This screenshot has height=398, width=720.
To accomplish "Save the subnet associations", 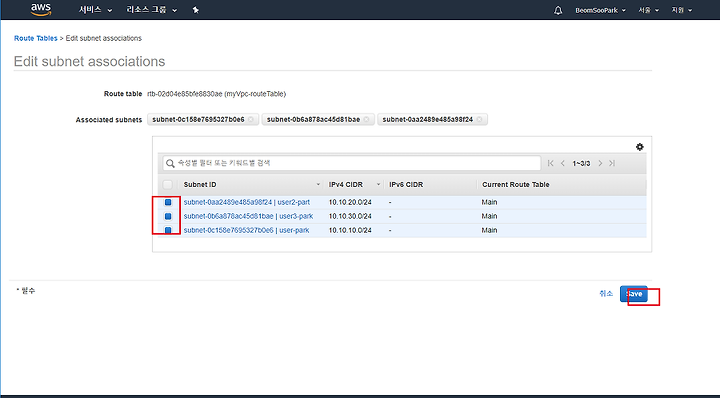I will click(x=634, y=294).
